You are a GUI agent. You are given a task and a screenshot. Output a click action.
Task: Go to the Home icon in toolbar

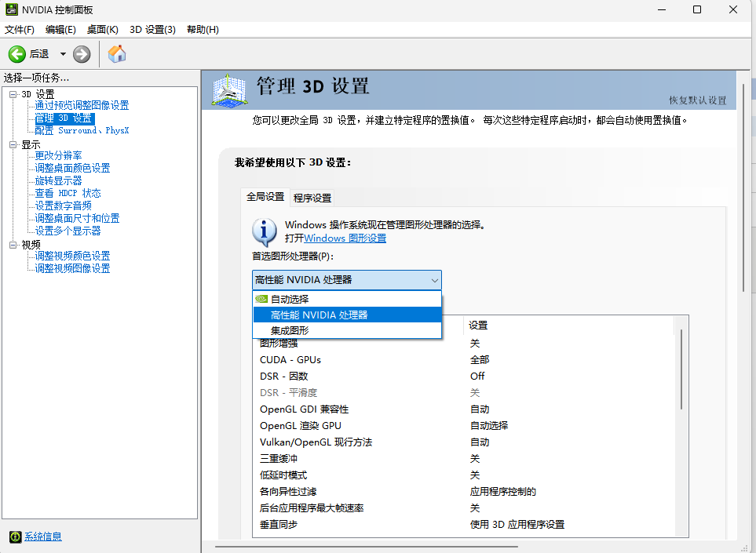[117, 54]
